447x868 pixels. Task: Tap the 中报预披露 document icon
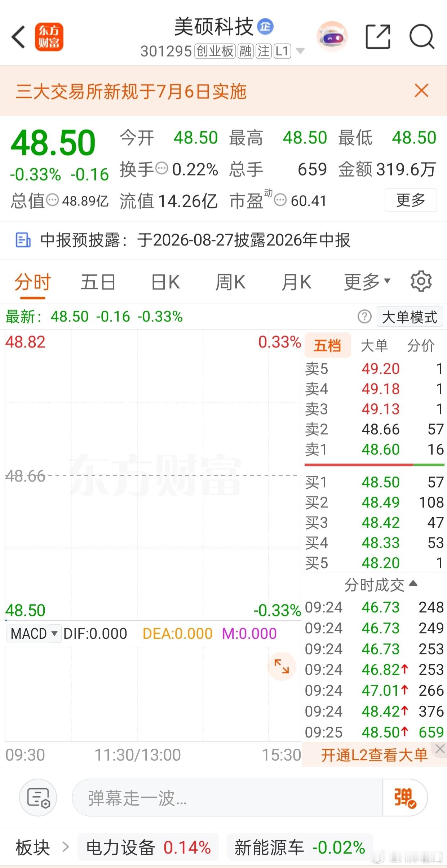23,240
